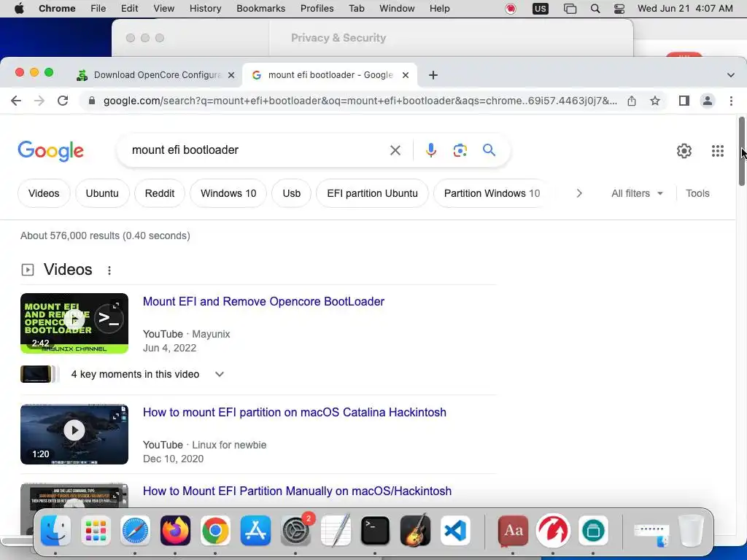Close the mount efi bootloader tab
The width and height of the screenshot is (747, 560).
tap(406, 75)
